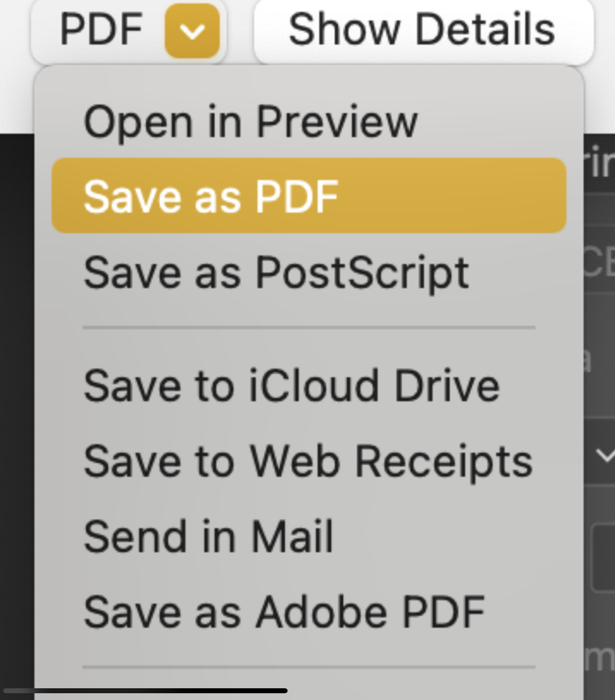Click the PDF label text
615x700 pixels.
[100, 28]
